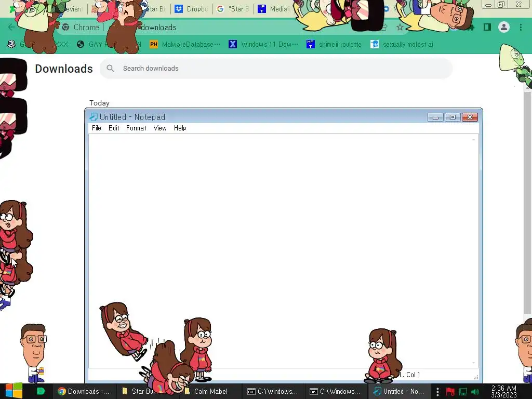Minimize the Notepad window
Image resolution: width=532 pixels, height=399 pixels.
[436, 117]
